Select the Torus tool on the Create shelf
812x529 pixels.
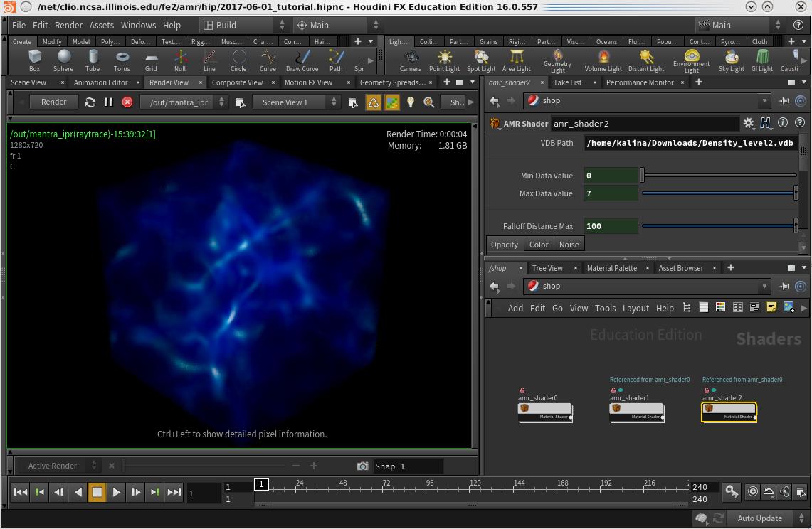(x=122, y=60)
